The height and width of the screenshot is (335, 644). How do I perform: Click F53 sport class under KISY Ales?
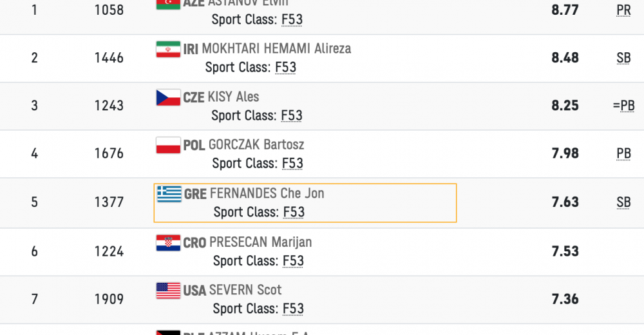[x=292, y=116]
